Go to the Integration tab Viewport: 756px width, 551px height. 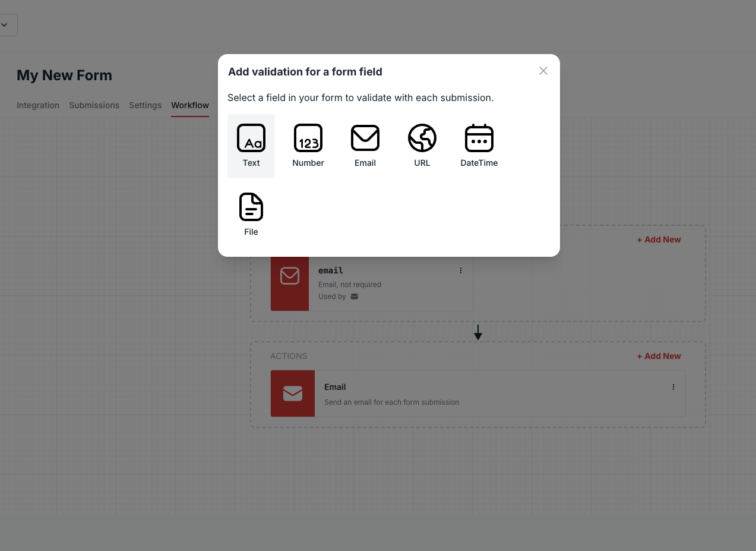(x=37, y=105)
